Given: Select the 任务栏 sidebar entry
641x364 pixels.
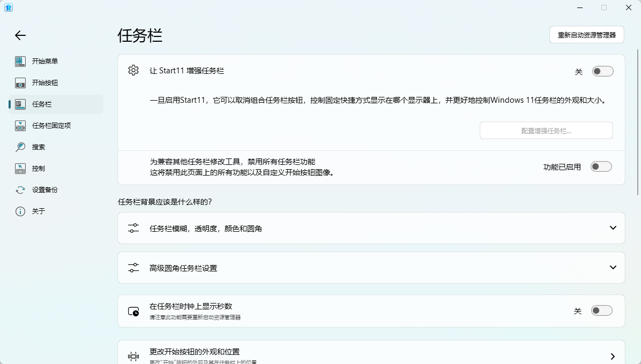Looking at the screenshot, I should [56, 104].
